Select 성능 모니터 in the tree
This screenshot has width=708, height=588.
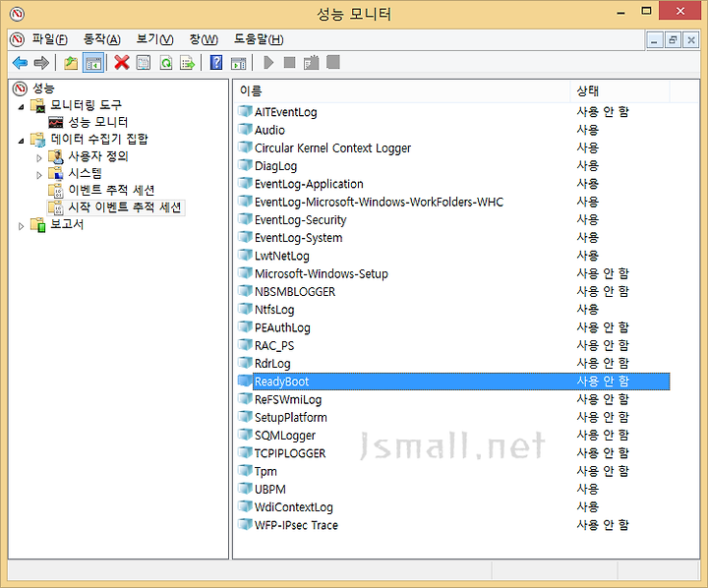click(x=98, y=122)
